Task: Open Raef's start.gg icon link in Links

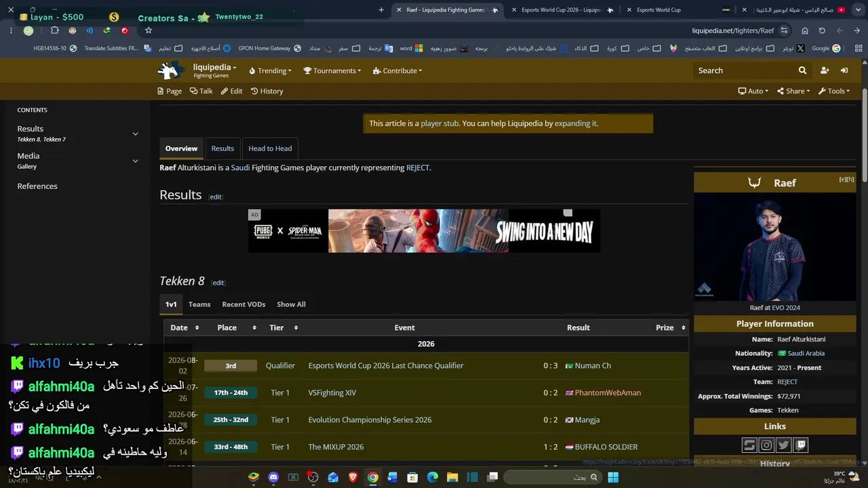Action: (749, 445)
